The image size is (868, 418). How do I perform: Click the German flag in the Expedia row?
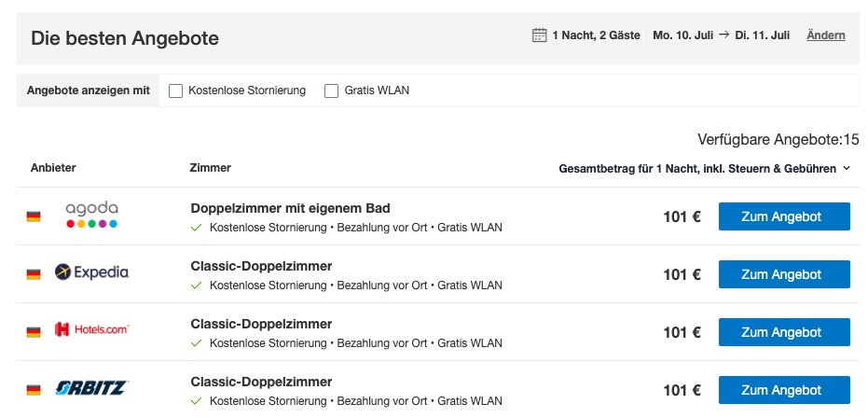[34, 274]
